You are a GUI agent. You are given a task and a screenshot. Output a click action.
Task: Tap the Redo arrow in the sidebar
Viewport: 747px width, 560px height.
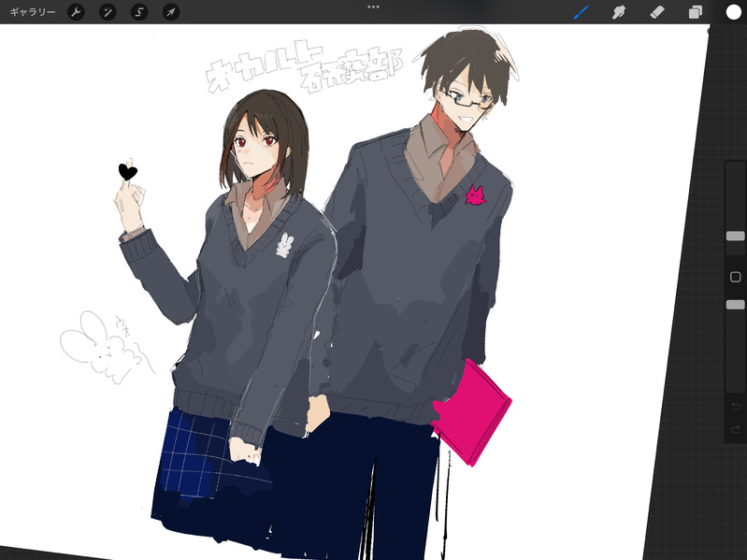(x=735, y=429)
